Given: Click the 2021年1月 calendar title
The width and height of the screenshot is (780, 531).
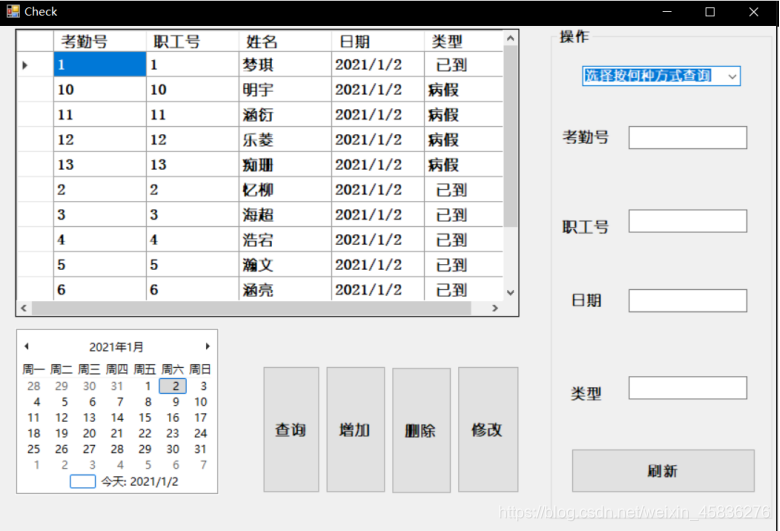Looking at the screenshot, I should tap(116, 347).
